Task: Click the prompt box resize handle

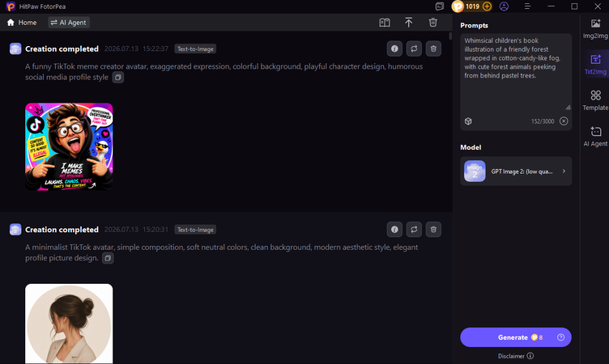Action: click(x=568, y=108)
